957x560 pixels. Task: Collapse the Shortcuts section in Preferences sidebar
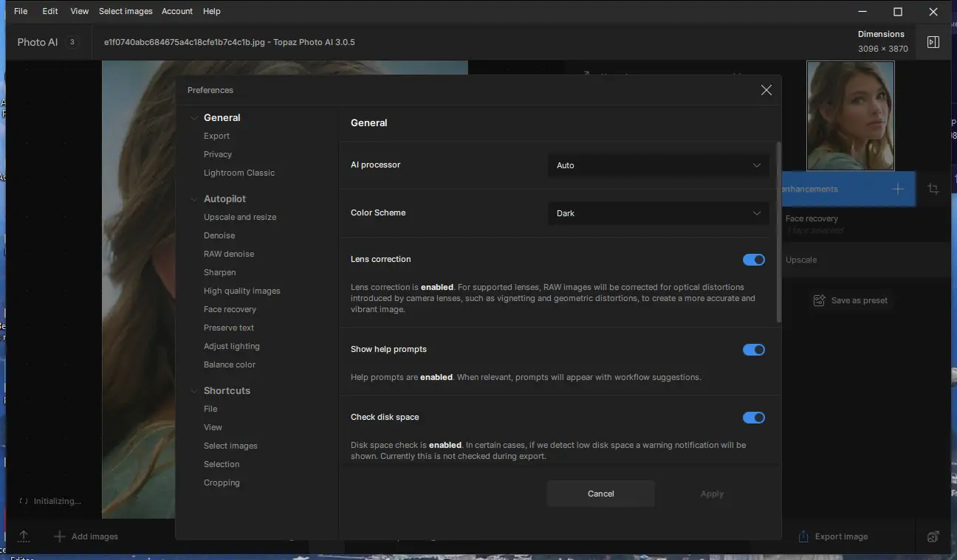(194, 391)
